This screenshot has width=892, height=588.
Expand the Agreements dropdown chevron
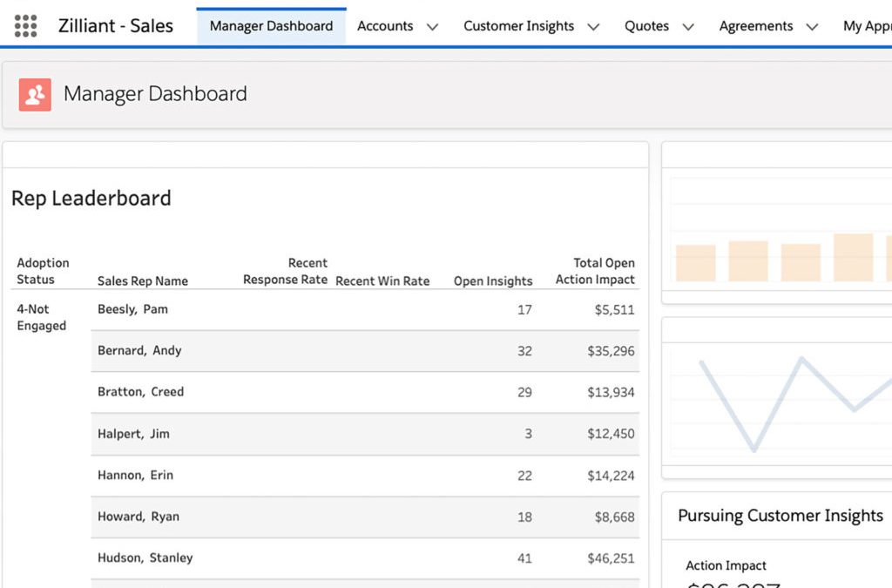point(813,27)
